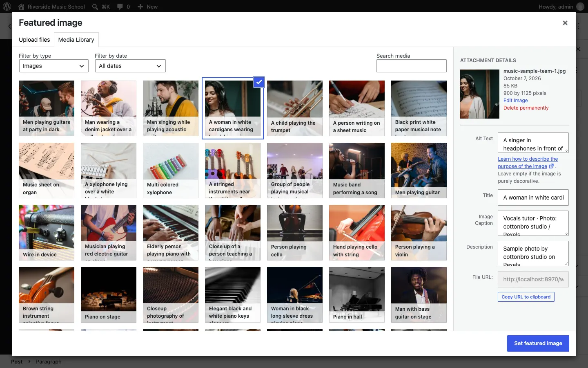588x368 pixels.
Task: Select the Media Library tab
Action: click(76, 40)
